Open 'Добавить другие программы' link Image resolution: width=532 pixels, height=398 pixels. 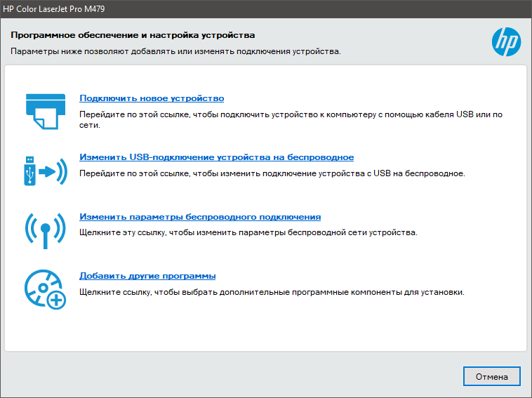point(147,276)
